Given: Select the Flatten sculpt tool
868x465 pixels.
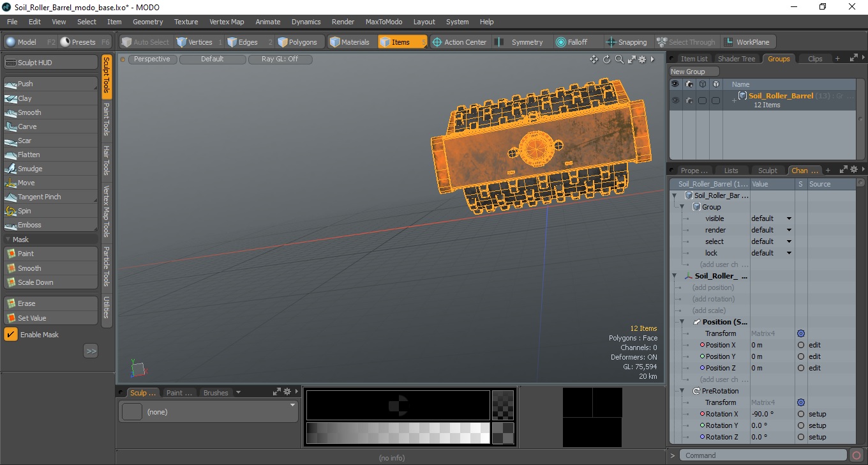Looking at the screenshot, I should (50, 155).
